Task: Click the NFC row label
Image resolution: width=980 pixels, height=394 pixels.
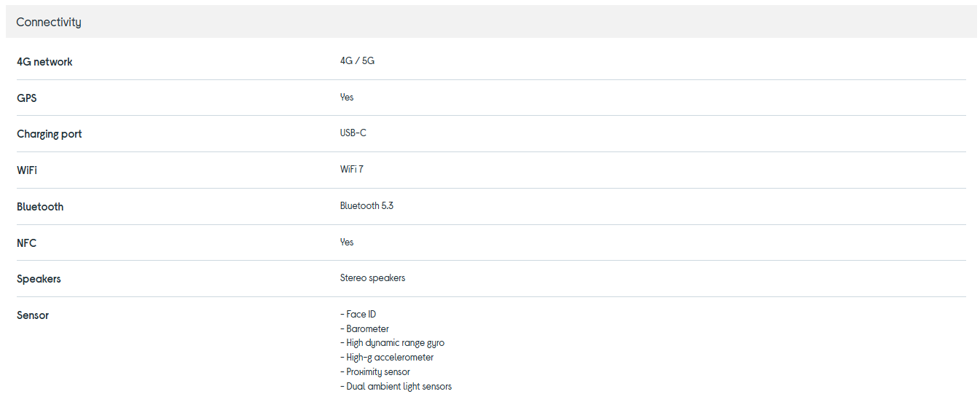Action: pos(26,243)
